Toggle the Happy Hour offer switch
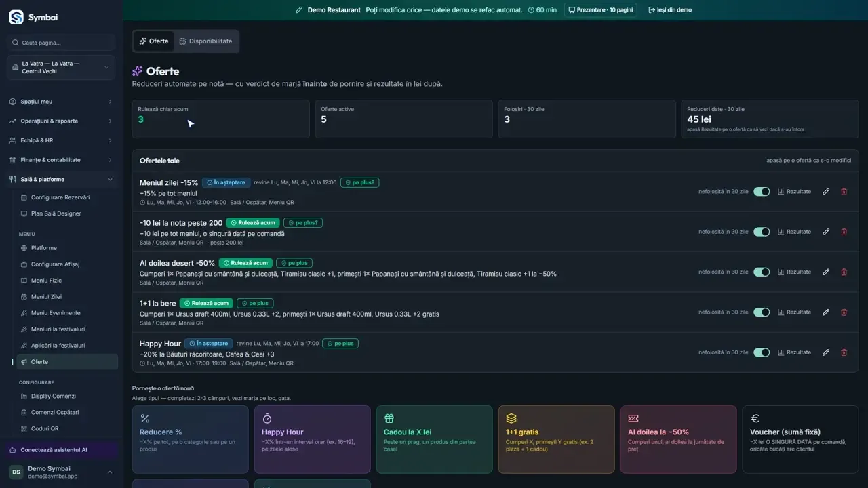 pyautogui.click(x=762, y=352)
